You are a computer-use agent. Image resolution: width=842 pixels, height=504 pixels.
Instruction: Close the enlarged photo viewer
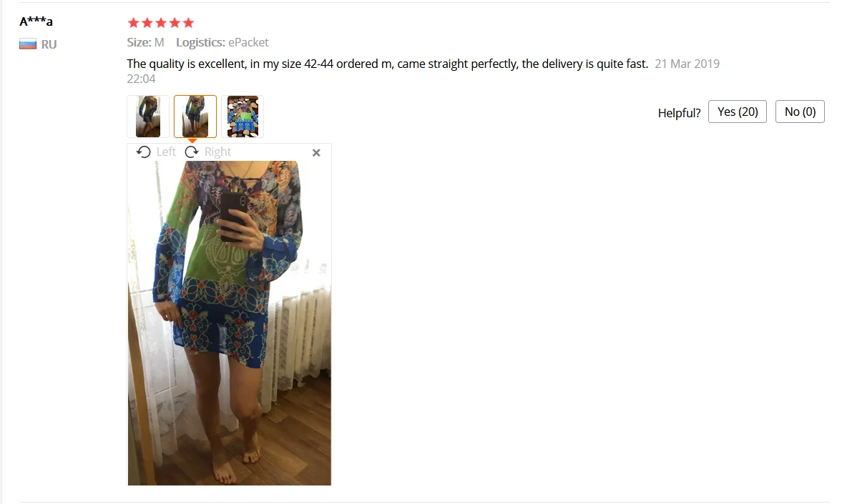(316, 153)
